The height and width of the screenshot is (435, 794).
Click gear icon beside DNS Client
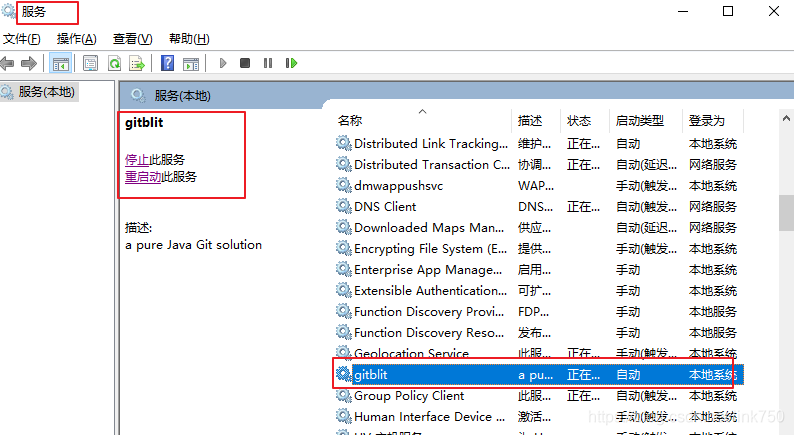pyautogui.click(x=343, y=206)
